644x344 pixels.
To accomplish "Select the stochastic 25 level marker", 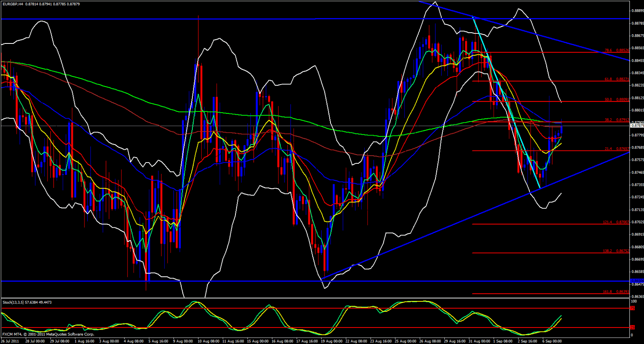I will coord(632,328).
